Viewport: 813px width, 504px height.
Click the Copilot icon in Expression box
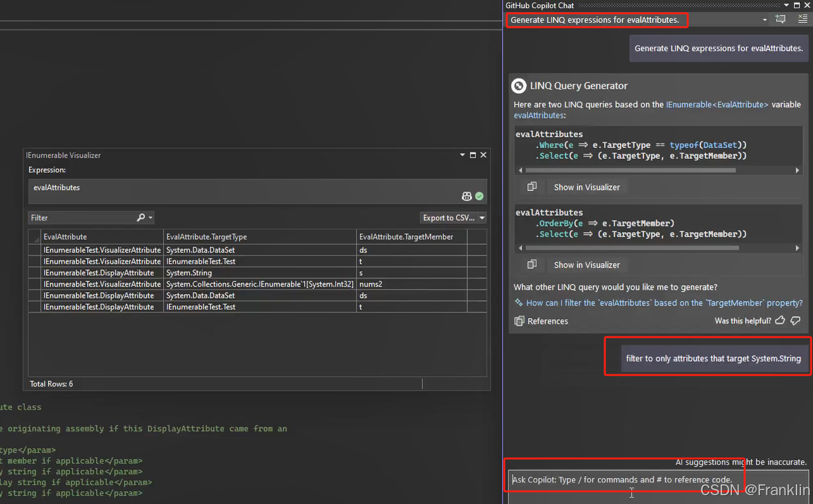coord(467,196)
